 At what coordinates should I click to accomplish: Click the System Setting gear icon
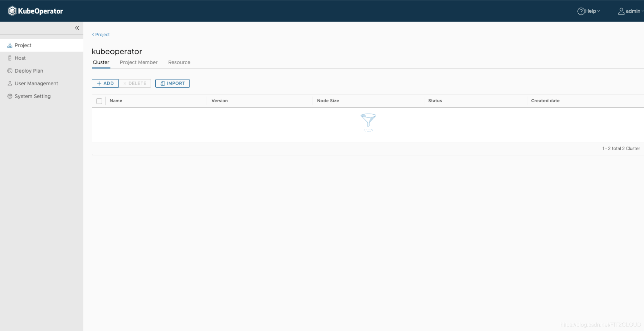pos(10,96)
